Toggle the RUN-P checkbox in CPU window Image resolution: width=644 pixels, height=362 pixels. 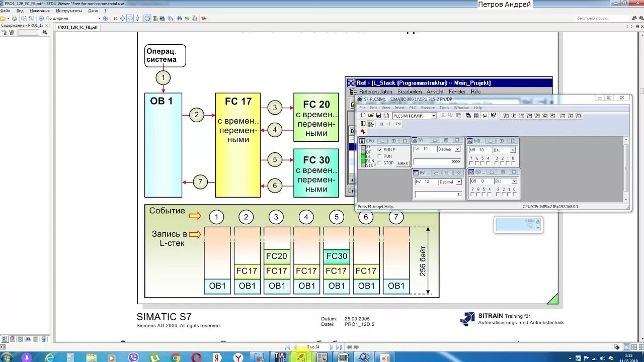click(380, 149)
